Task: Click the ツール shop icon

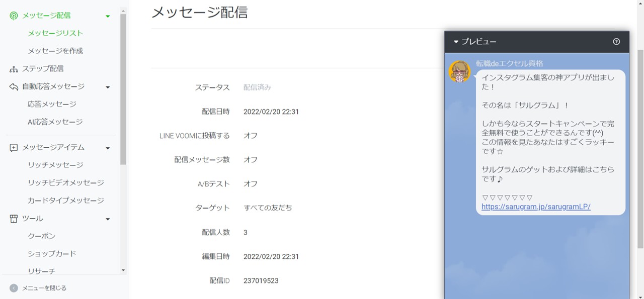Action: click(x=14, y=219)
